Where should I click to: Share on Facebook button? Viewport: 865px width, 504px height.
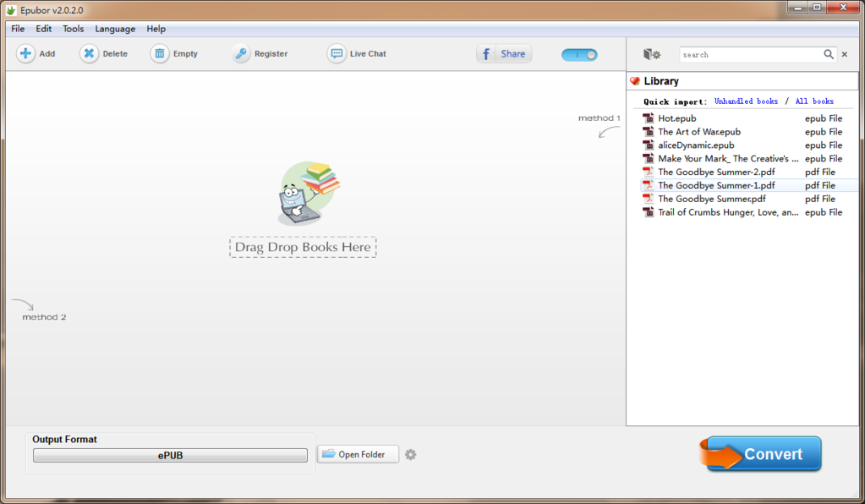pyautogui.click(x=504, y=53)
